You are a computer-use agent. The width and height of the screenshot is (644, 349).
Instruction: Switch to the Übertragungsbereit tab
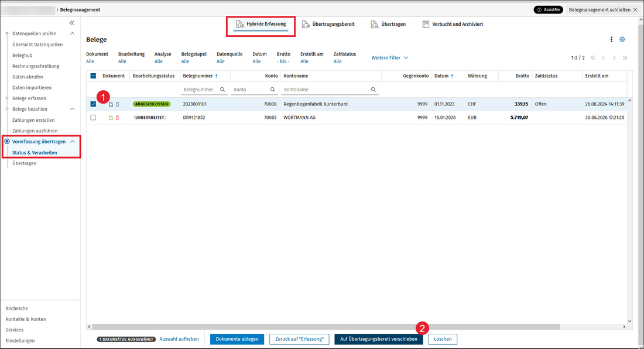pos(328,24)
